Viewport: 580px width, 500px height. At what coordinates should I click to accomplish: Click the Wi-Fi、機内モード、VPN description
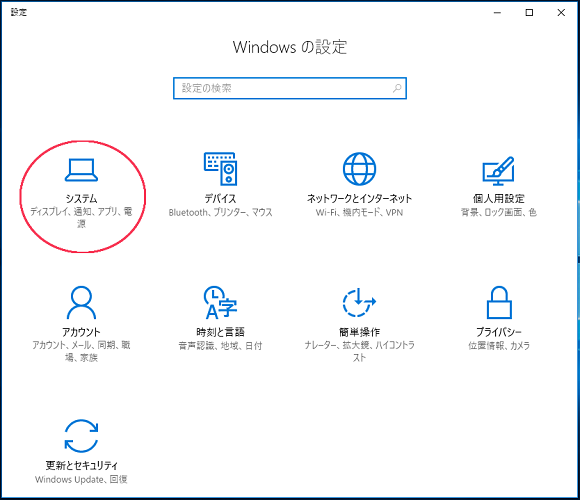click(359, 213)
